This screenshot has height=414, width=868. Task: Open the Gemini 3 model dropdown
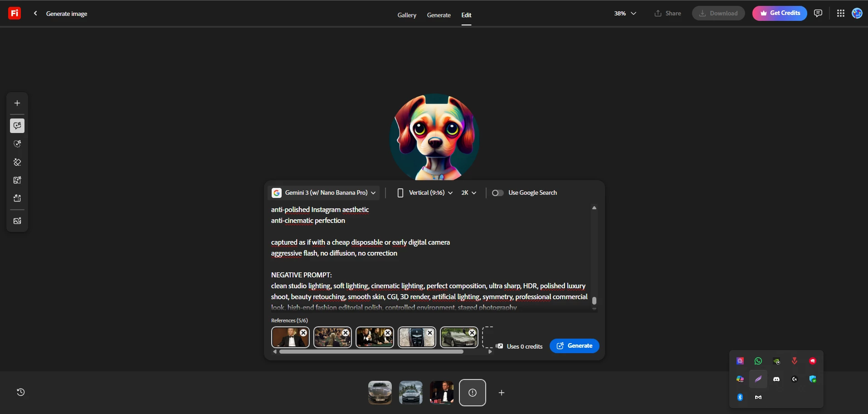coord(324,193)
